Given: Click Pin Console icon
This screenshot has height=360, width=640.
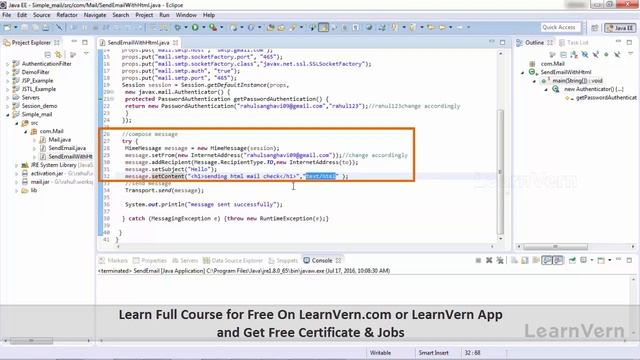Looking at the screenshot, I should pos(572,260).
